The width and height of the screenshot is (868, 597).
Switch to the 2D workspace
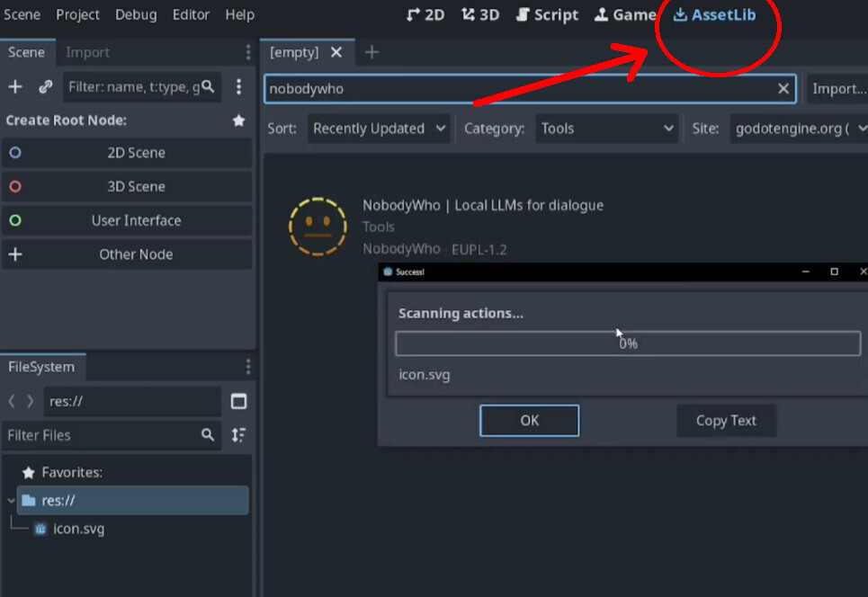[425, 15]
